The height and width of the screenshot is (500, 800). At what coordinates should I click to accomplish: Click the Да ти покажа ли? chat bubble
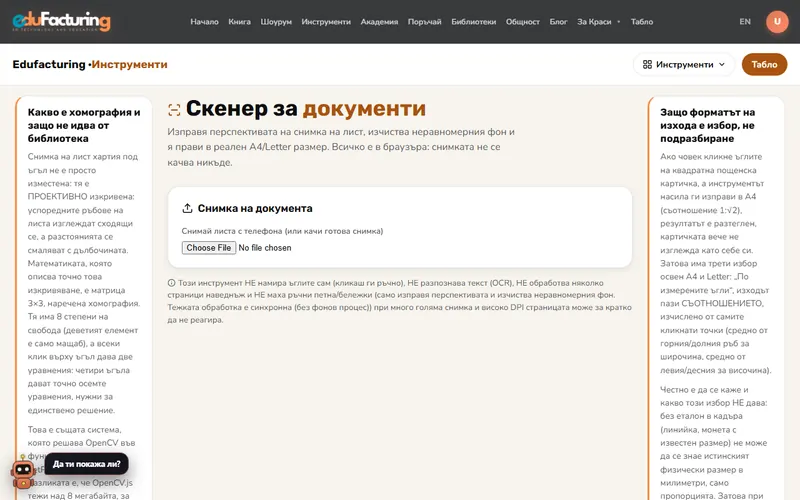(87, 464)
